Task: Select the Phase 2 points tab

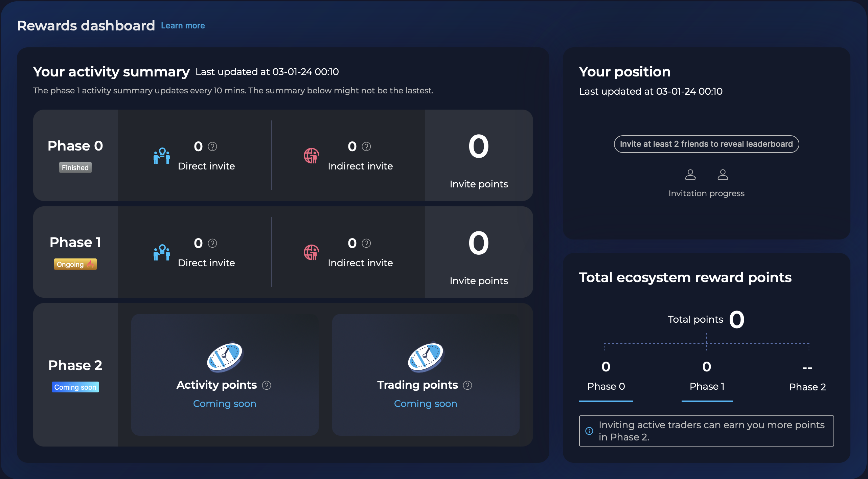Action: coord(807,387)
